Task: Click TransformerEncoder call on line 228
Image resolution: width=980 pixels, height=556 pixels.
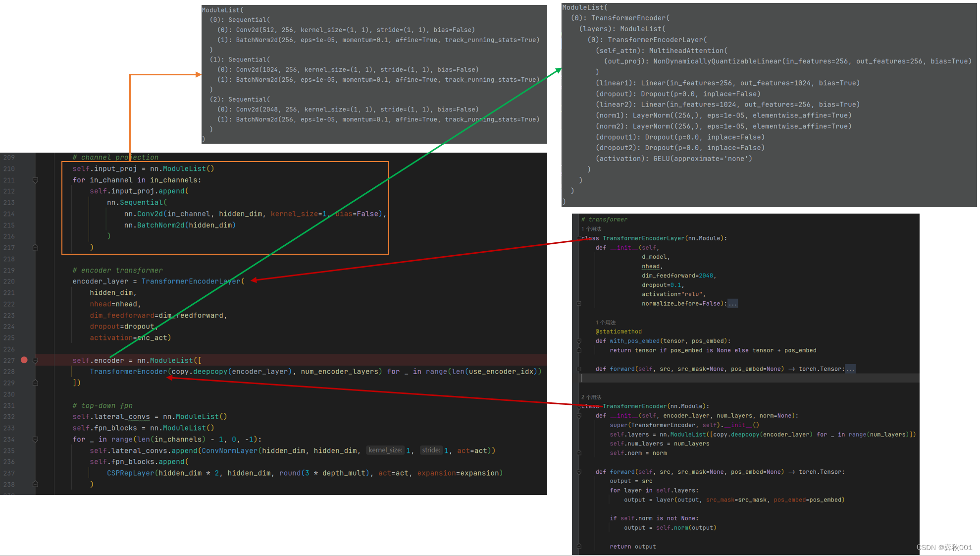Action: click(x=128, y=372)
